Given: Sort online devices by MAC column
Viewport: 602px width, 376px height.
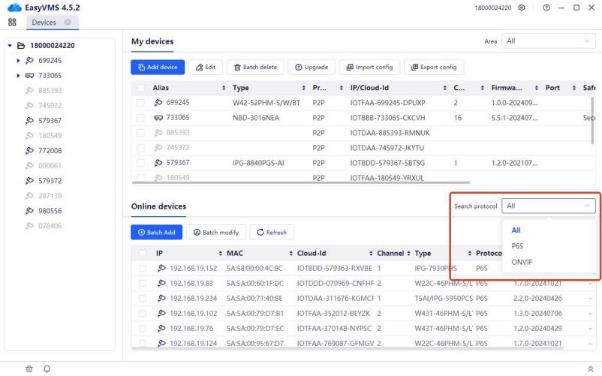Looking at the screenshot, I should 291,253.
